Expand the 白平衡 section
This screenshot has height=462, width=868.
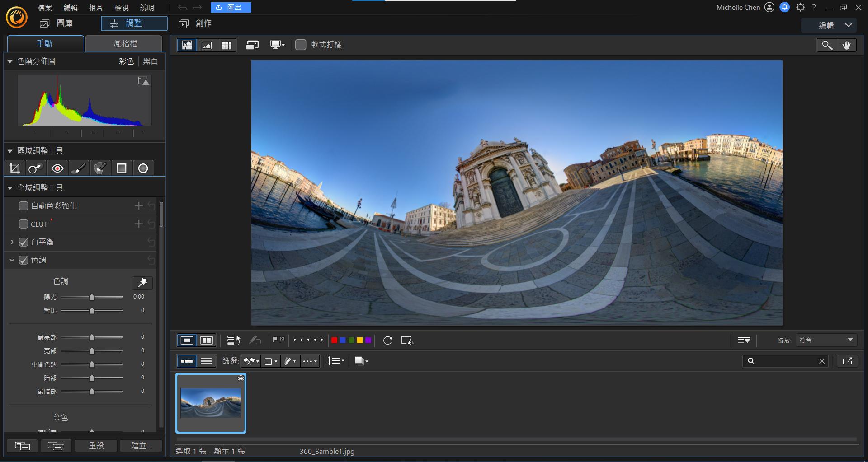point(12,242)
